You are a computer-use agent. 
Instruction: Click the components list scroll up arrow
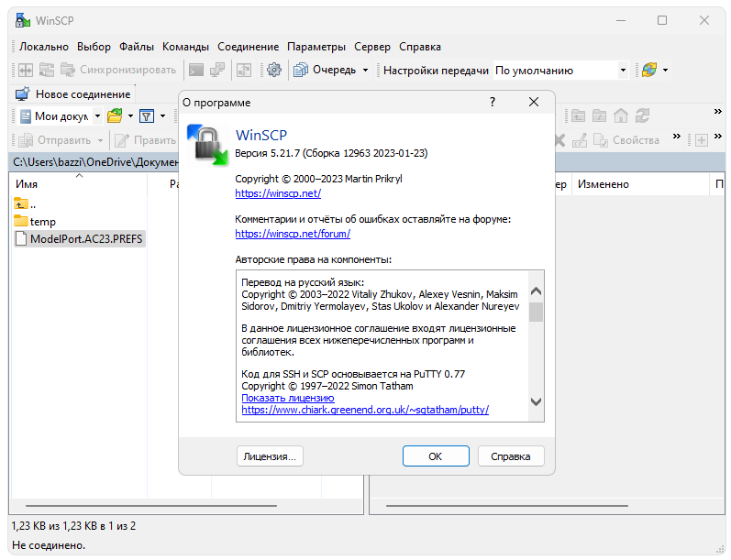tap(537, 291)
